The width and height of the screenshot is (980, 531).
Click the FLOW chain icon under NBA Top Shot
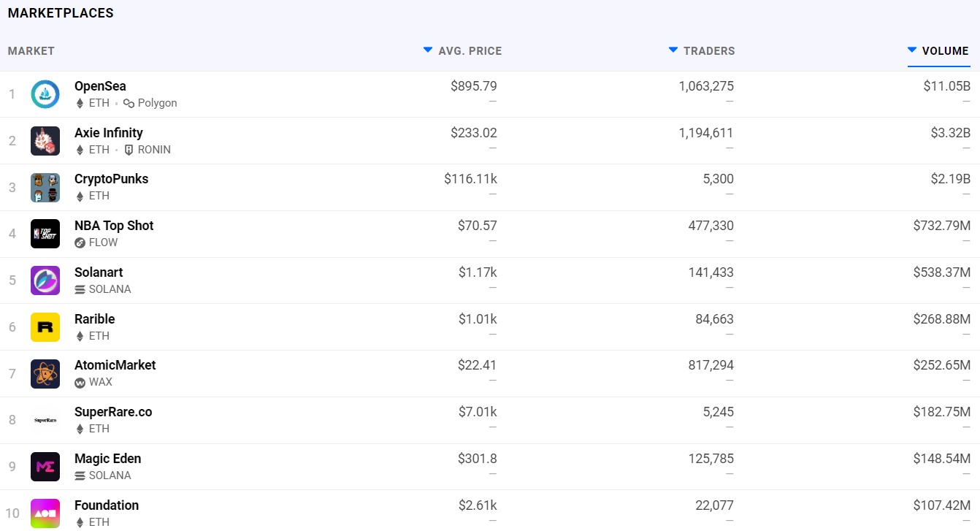[x=80, y=242]
